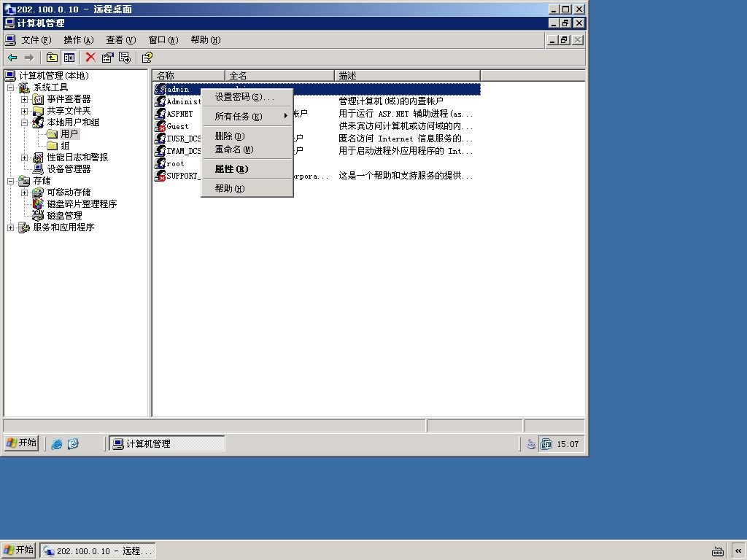Choose 帮助 from the context menu
Viewport: 747px width, 560px height.
point(247,189)
